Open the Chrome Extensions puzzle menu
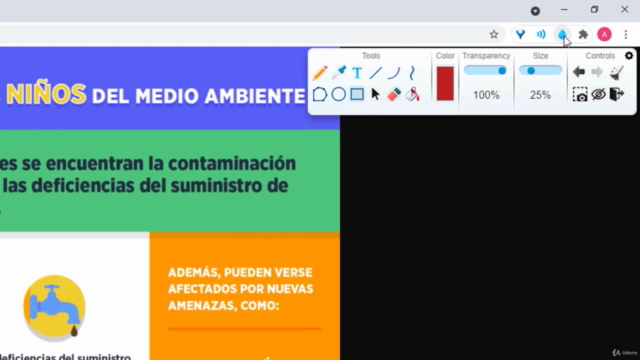Image resolution: width=640 pixels, height=360 pixels. pos(583,35)
